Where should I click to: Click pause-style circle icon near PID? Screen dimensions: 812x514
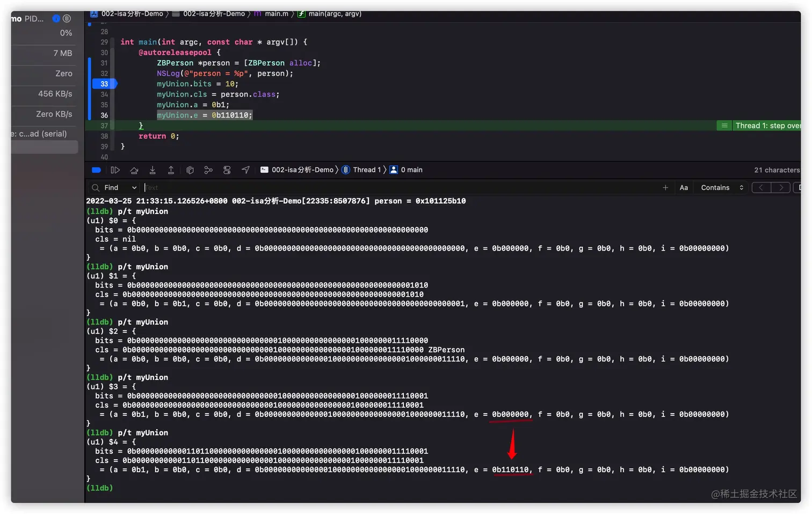tap(67, 19)
